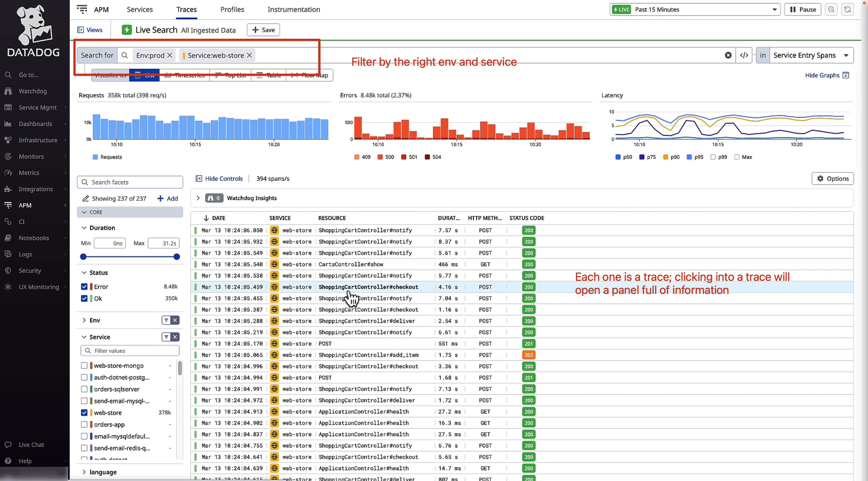Click the Hide Controls link

pyautogui.click(x=223, y=178)
